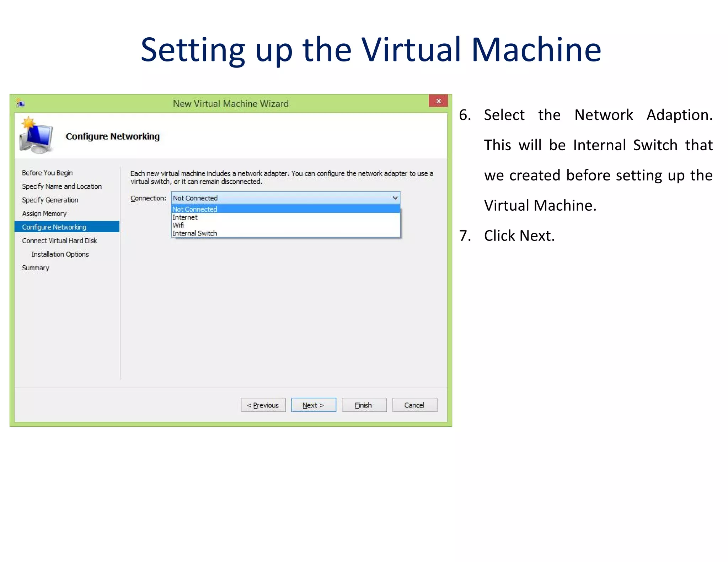The image size is (728, 562).
Task: Go to Connect Virtual Hard Disk step
Action: (x=59, y=241)
